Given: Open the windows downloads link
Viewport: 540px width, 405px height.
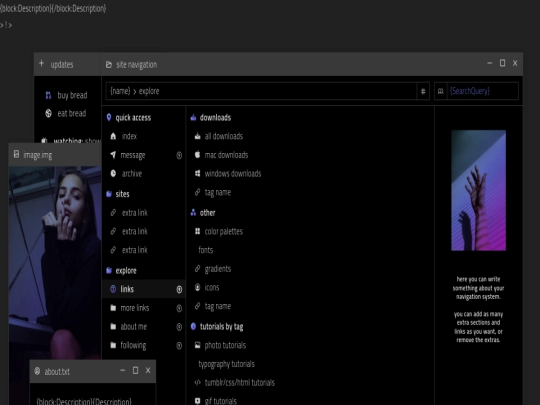Looking at the screenshot, I should click(x=233, y=173).
